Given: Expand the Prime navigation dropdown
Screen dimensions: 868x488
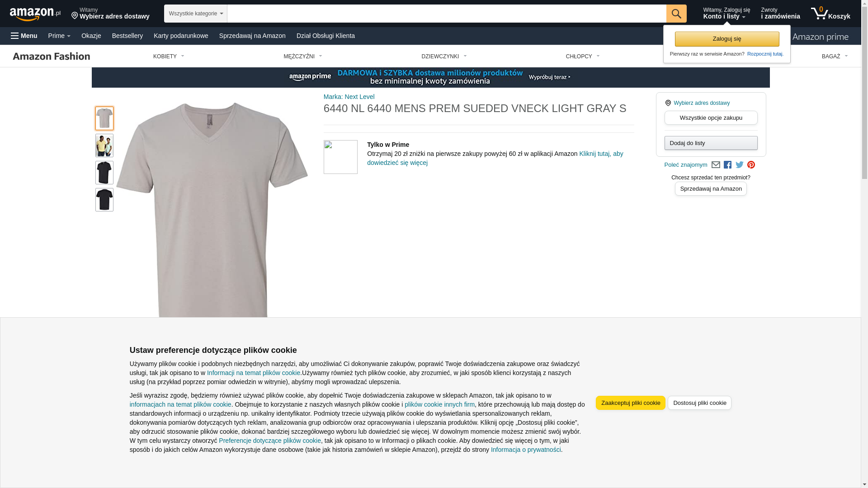Looking at the screenshot, I should [x=59, y=36].
